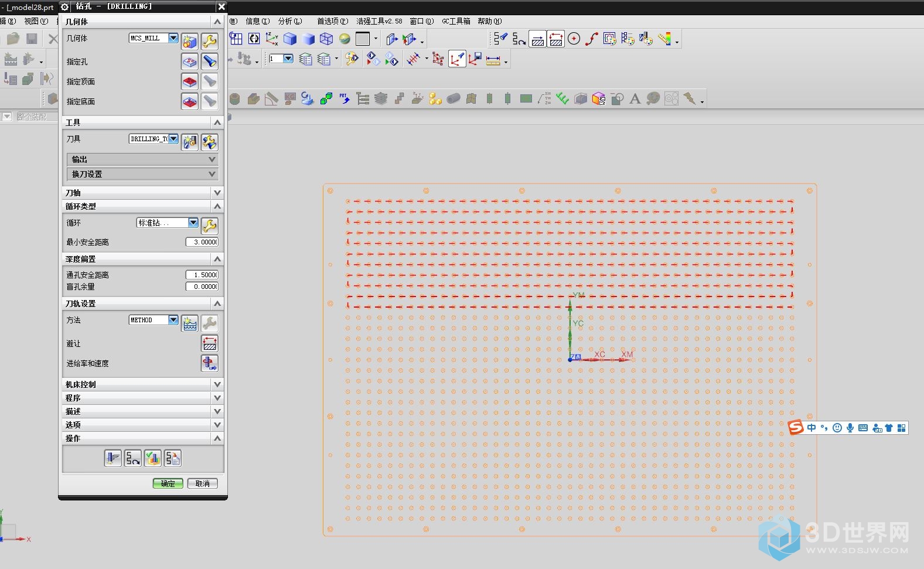
Task: Click the Generate tool path icon
Action: pyautogui.click(x=113, y=458)
